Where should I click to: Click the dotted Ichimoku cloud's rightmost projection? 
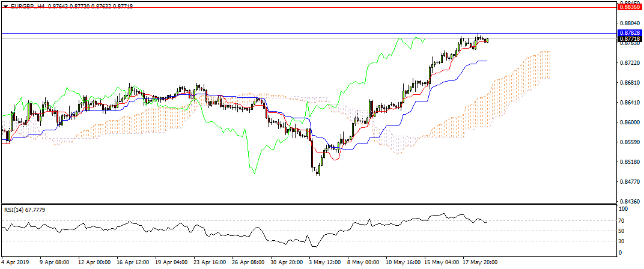tap(547, 64)
